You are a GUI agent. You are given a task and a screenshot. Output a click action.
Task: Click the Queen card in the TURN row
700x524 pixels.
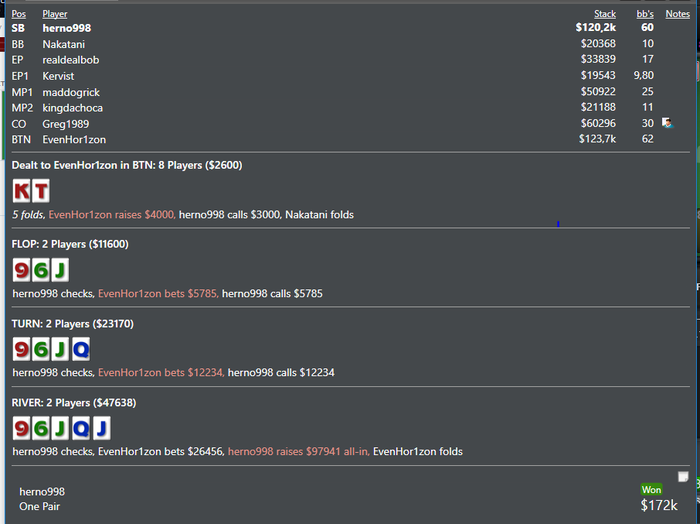(x=80, y=349)
